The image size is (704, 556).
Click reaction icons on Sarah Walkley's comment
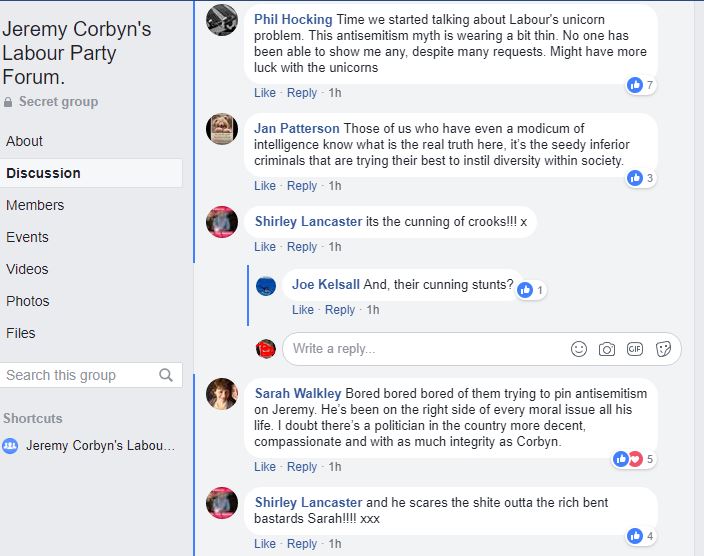(629, 459)
